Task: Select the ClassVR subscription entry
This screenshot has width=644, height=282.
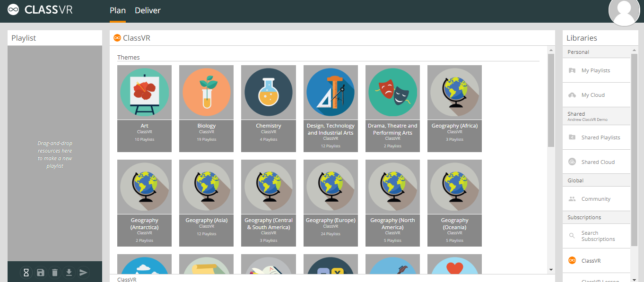Action: coord(597,261)
